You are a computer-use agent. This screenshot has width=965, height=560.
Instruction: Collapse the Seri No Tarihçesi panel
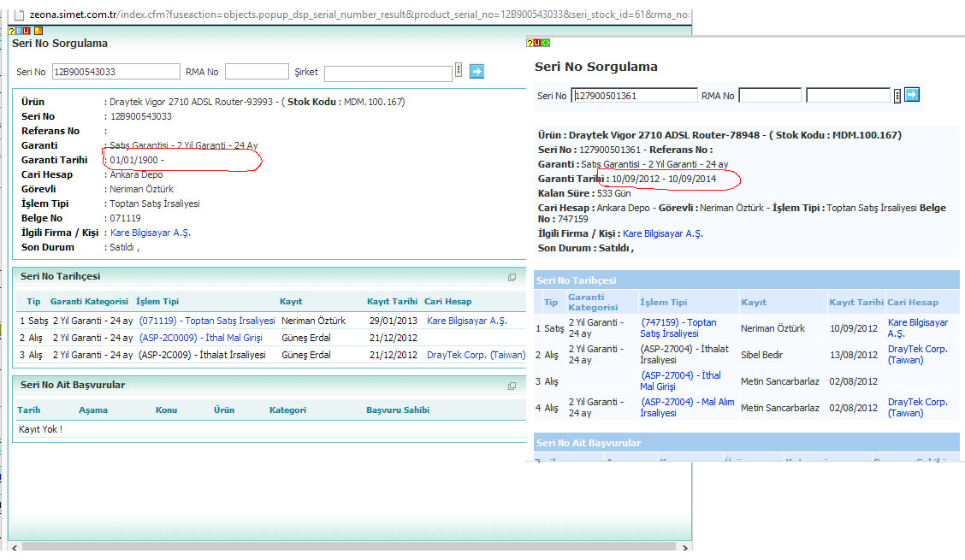[x=512, y=277]
